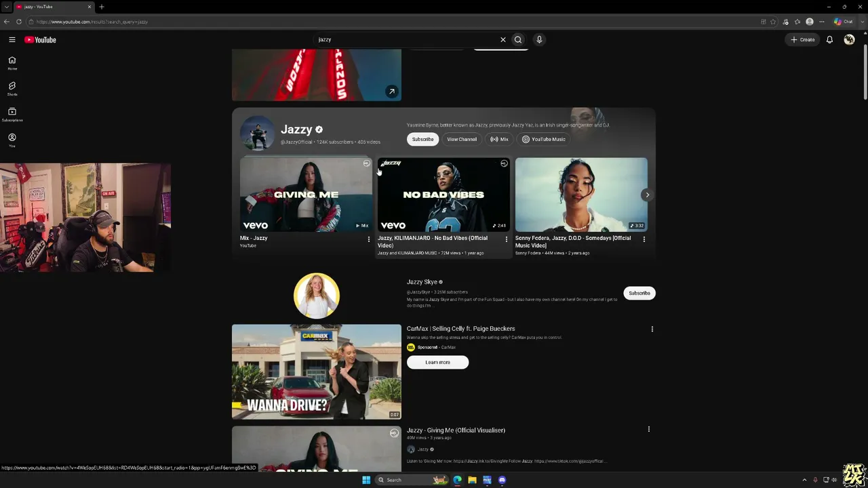Image resolution: width=868 pixels, height=488 pixels.
Task: Go to the YouTube logo home link
Action: (x=40, y=40)
